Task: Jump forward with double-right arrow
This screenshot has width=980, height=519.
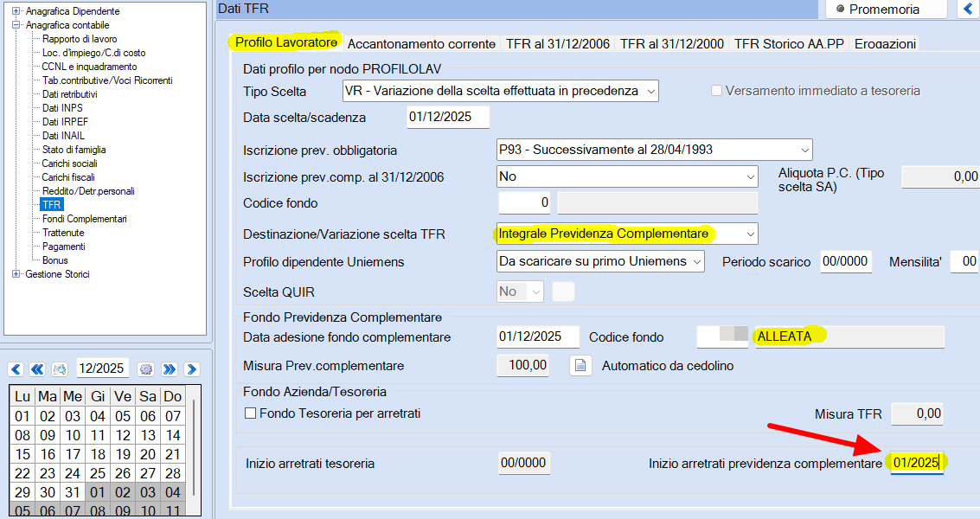Action: 169,369
